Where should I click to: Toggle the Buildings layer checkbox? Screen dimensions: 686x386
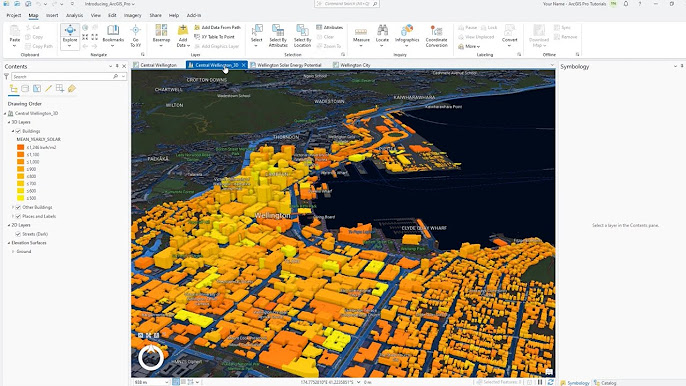[18, 131]
